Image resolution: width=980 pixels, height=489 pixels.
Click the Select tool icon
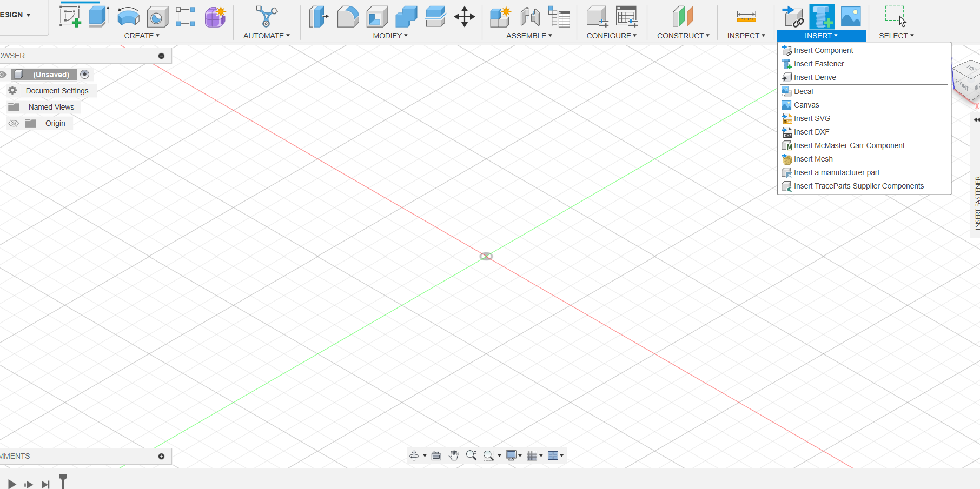[x=895, y=17]
